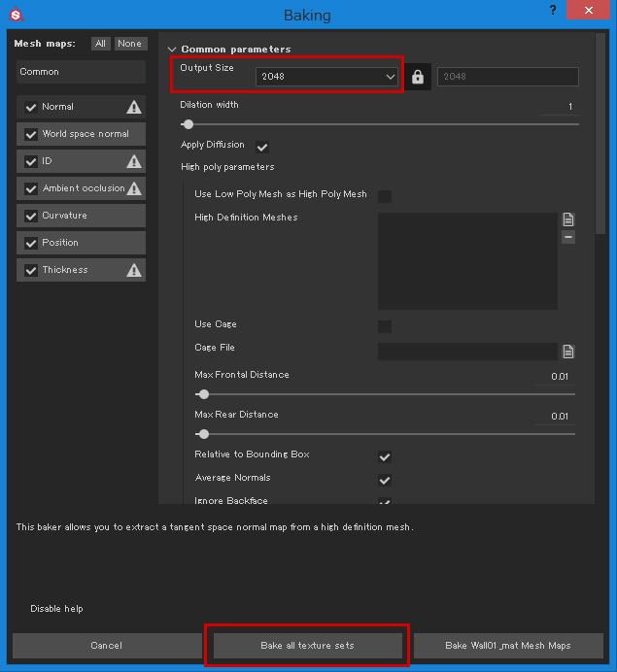Screen dimensions: 617x672
Task: Click the High Definition Meshes load file icon
Action: pos(568,219)
